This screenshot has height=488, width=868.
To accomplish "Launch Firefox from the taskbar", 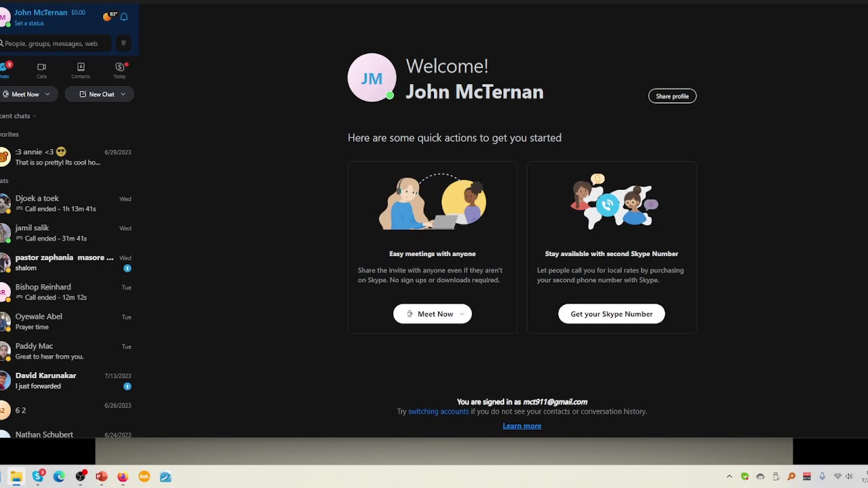I will (123, 476).
